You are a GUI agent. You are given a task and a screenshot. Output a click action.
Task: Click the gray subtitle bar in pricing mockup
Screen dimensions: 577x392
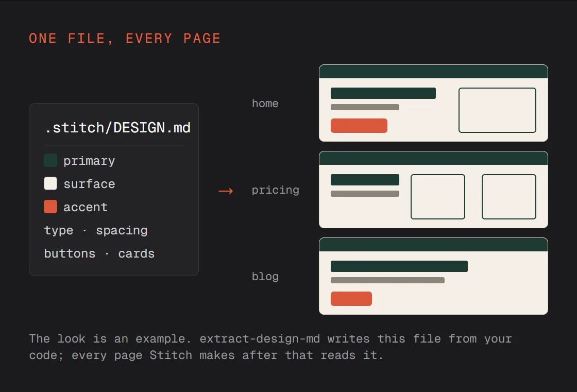(x=365, y=194)
